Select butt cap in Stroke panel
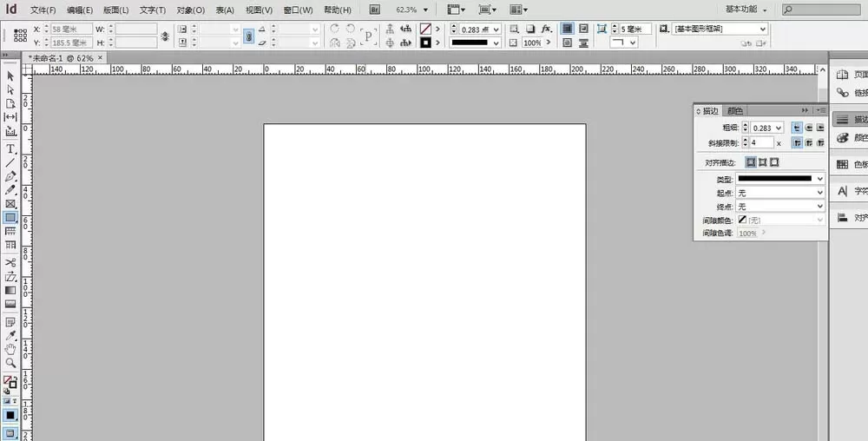868x441 pixels. click(797, 128)
